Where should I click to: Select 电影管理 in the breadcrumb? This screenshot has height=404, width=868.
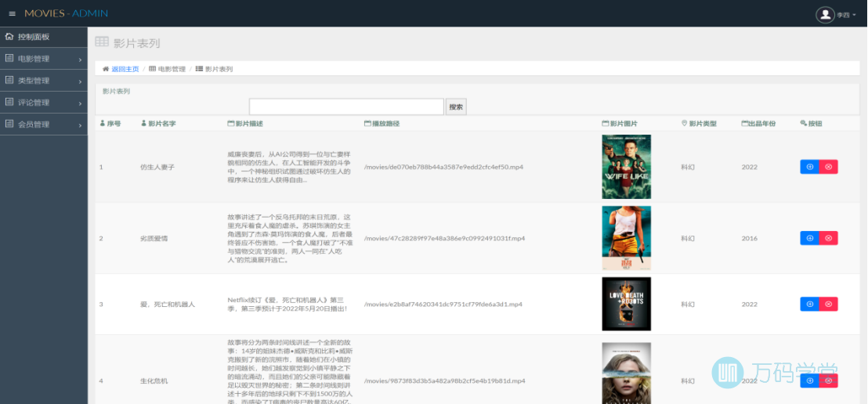pyautogui.click(x=172, y=69)
